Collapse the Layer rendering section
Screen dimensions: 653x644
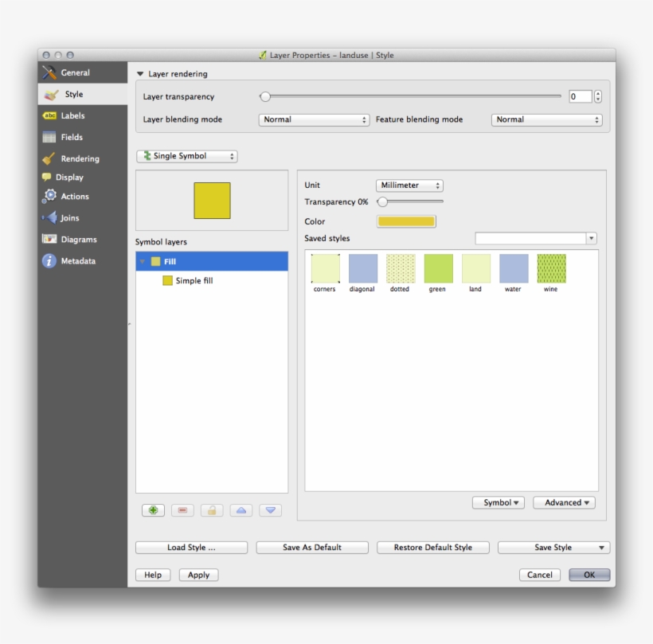(x=143, y=73)
